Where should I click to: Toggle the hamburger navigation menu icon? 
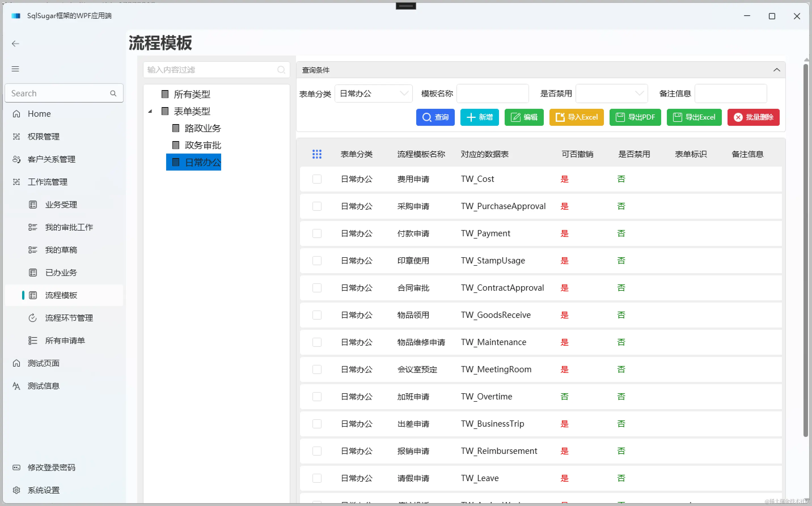[x=15, y=69]
